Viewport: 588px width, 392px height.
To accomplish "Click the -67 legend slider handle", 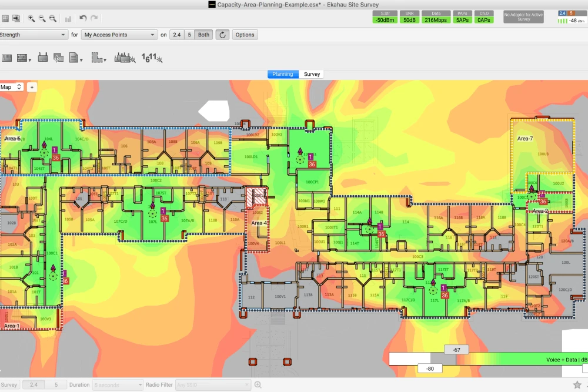I will (x=456, y=350).
